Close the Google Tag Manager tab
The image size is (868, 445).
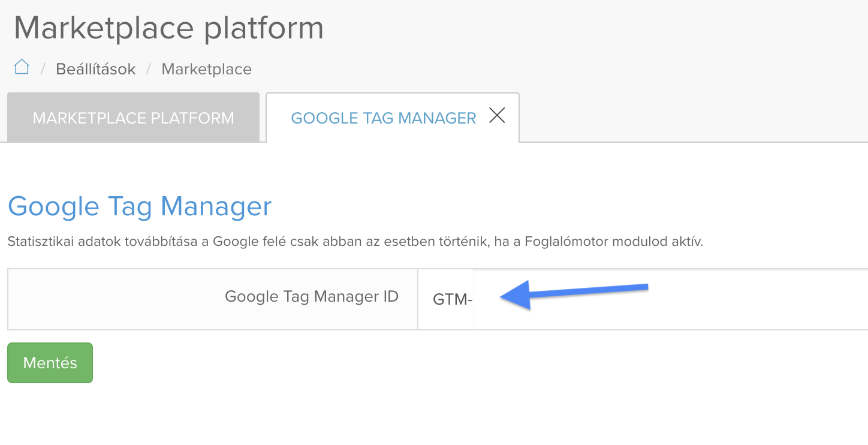click(497, 115)
